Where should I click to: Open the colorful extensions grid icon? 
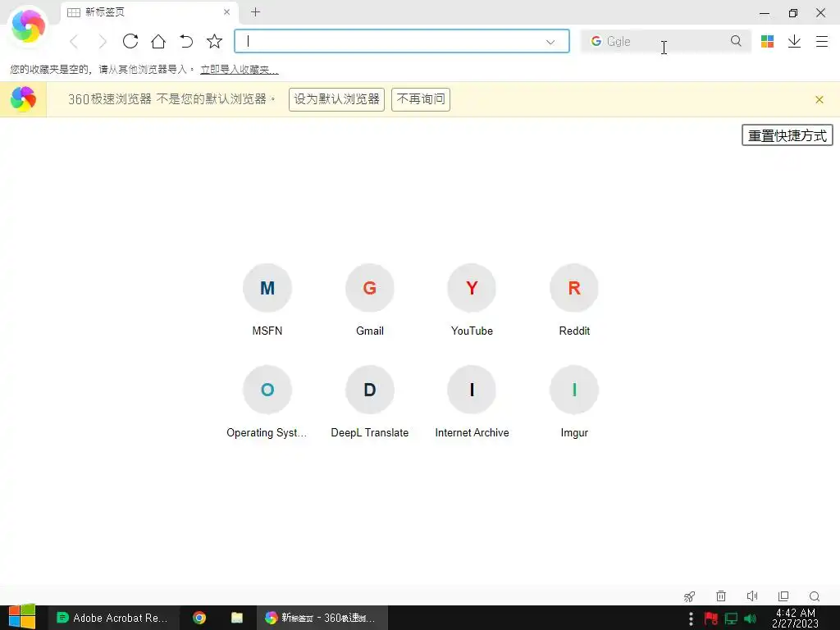coord(767,41)
